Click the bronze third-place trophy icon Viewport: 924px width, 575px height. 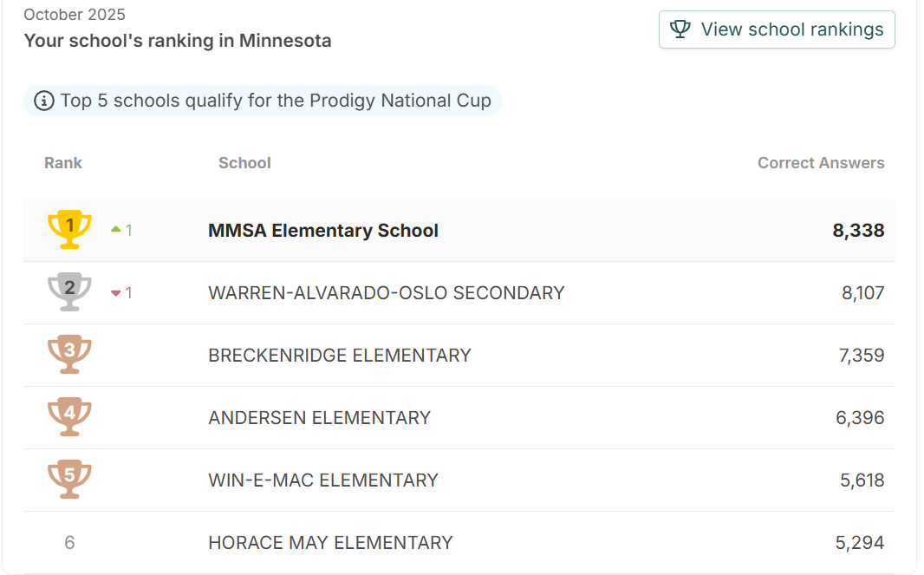point(69,355)
